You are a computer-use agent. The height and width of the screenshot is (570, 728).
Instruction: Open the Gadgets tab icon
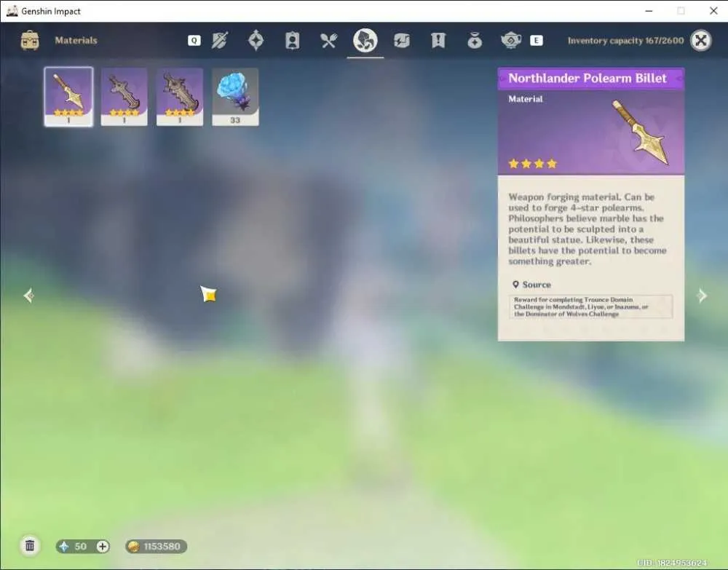(x=402, y=41)
